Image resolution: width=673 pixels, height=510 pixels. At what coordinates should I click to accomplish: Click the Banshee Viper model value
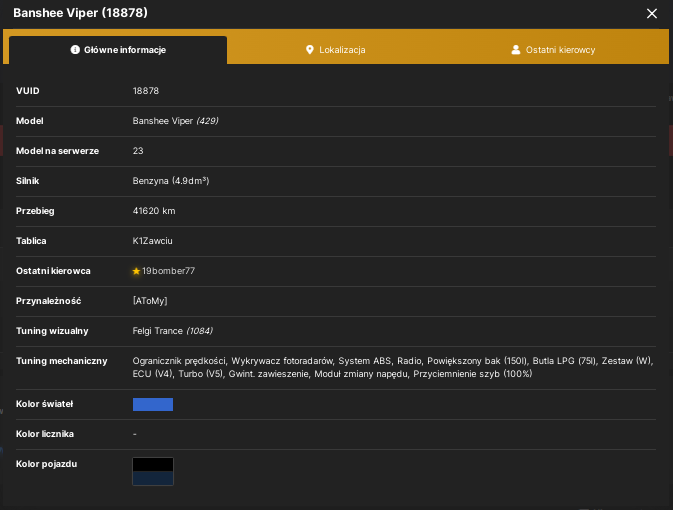click(175, 121)
